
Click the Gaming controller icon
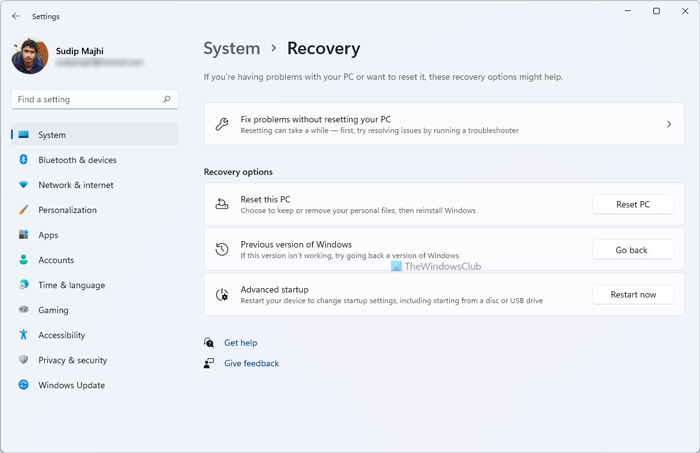tap(23, 310)
